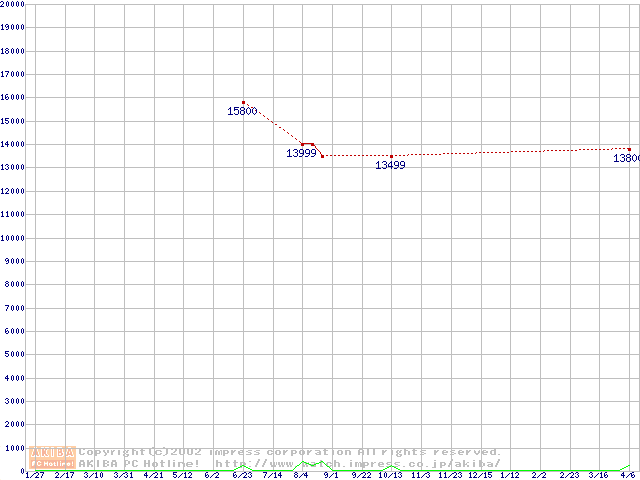
Task: Click the red data point above 13499
Action: pyautogui.click(x=391, y=156)
